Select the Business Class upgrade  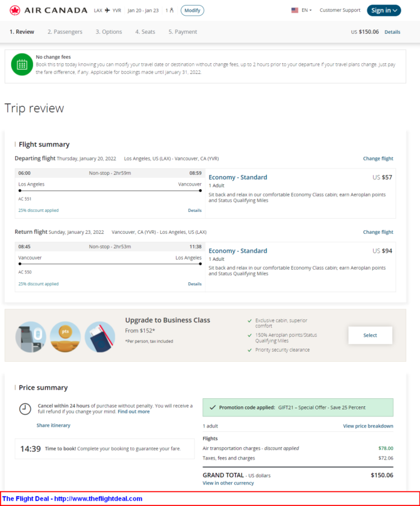click(x=370, y=335)
